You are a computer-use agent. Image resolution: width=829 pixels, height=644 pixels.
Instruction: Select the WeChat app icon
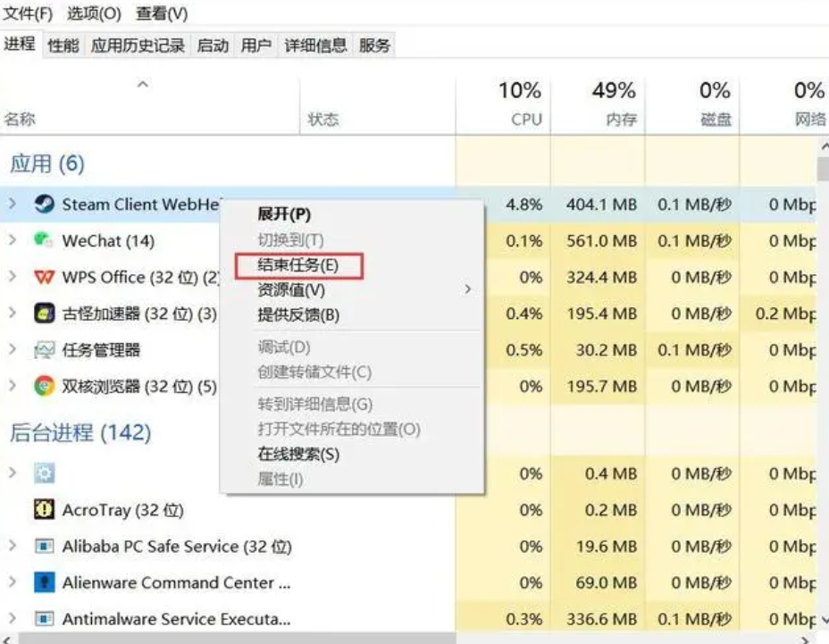coord(44,240)
